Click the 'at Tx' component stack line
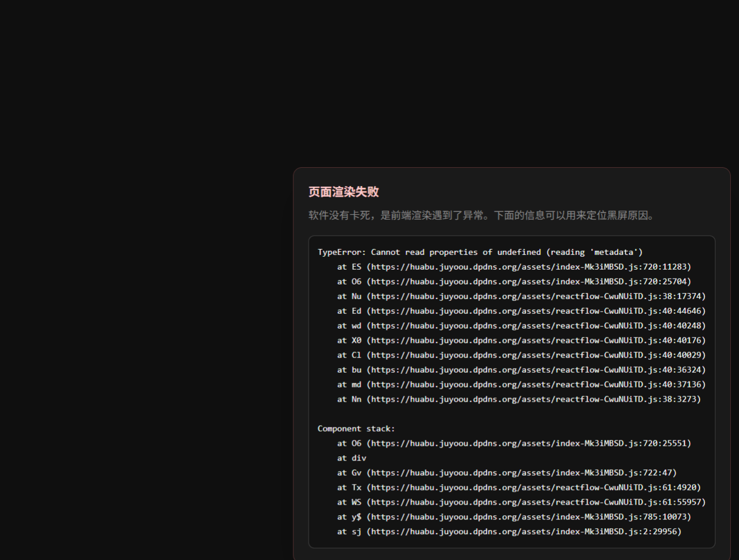The image size is (739, 560). tap(519, 488)
